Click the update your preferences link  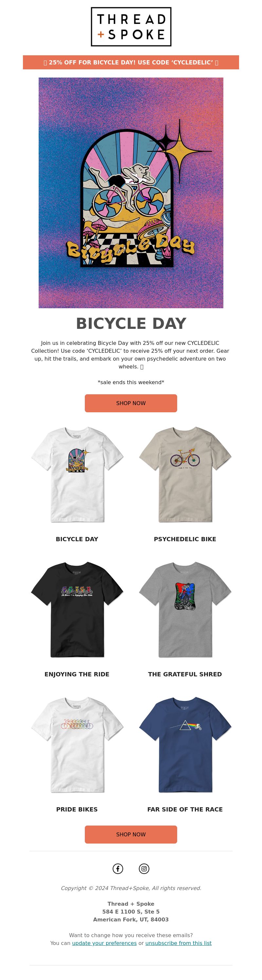tap(104, 943)
